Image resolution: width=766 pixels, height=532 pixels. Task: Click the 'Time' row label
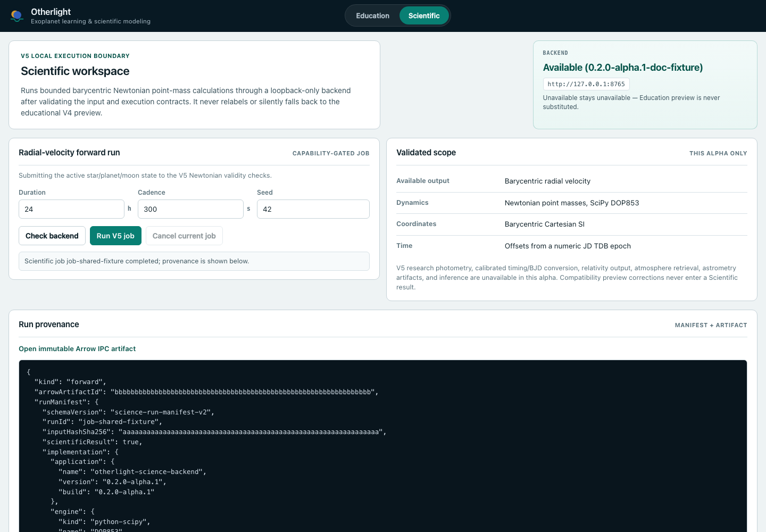click(x=404, y=246)
